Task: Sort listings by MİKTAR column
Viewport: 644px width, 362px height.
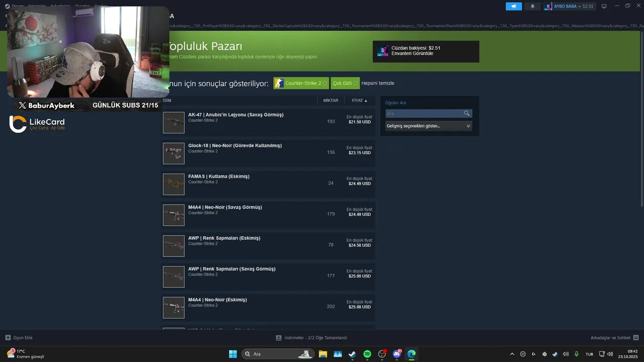Action: (x=331, y=101)
